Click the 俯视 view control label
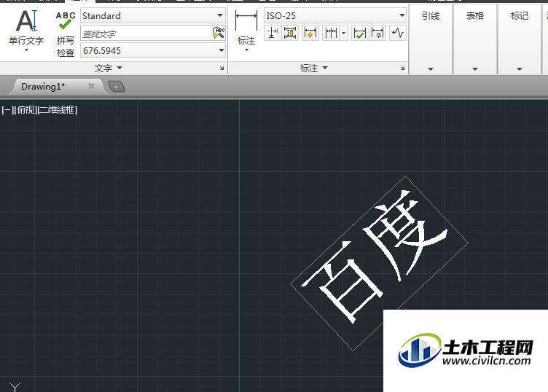The image size is (548, 392). coord(25,110)
